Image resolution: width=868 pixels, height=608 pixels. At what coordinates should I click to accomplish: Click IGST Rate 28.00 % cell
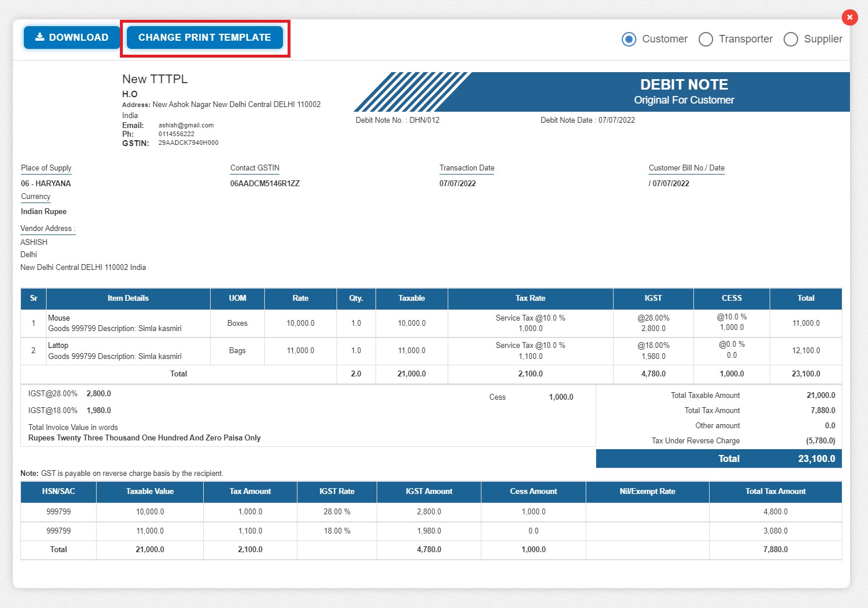[337, 511]
